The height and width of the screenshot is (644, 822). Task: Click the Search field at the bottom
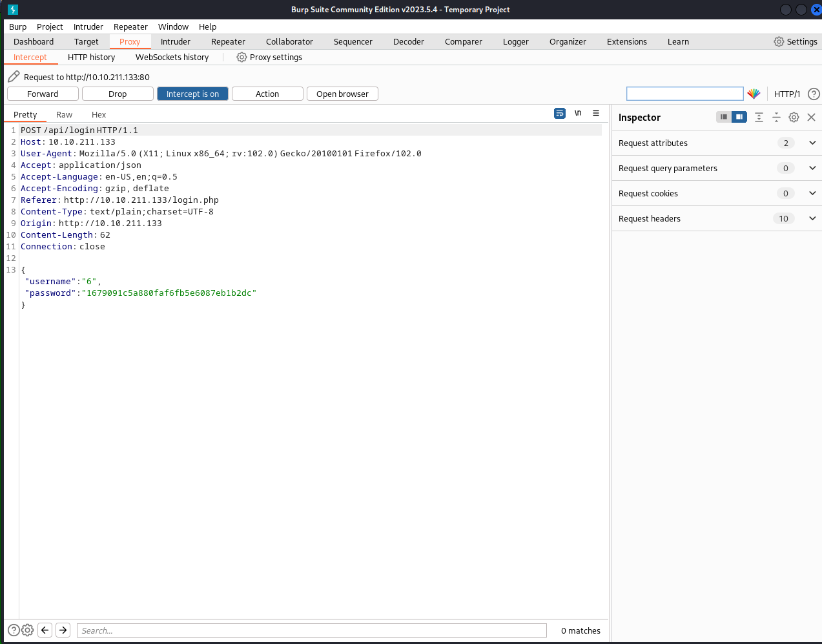tap(311, 630)
